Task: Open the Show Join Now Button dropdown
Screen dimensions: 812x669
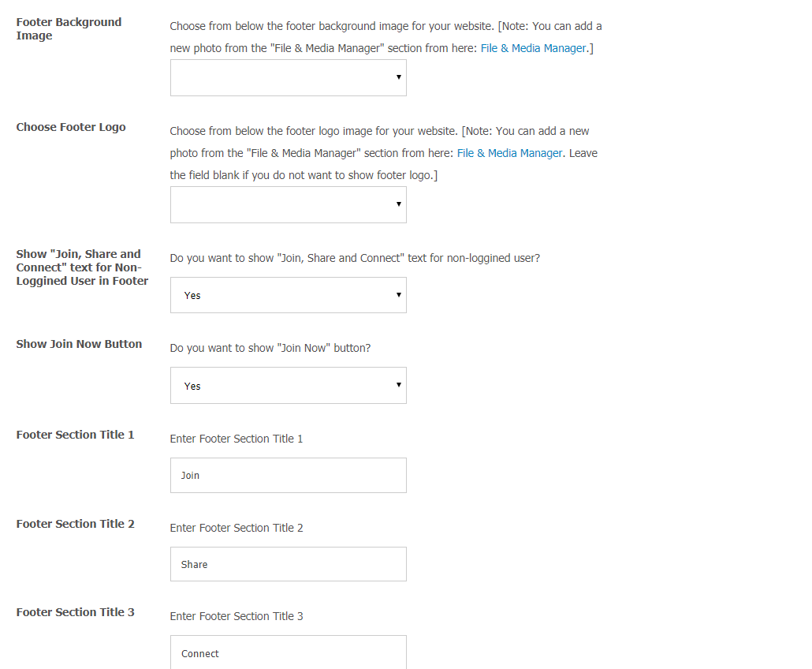Action: [x=288, y=386]
